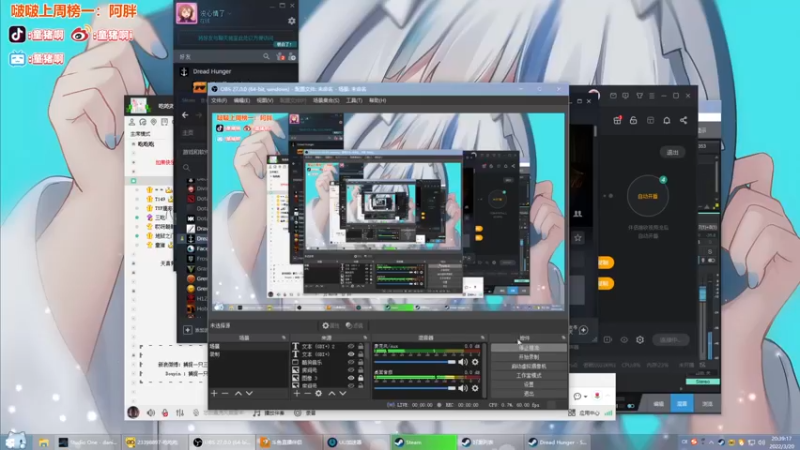Click share icon in dark app toolbar
This screenshot has width=800, height=450.
(x=683, y=120)
